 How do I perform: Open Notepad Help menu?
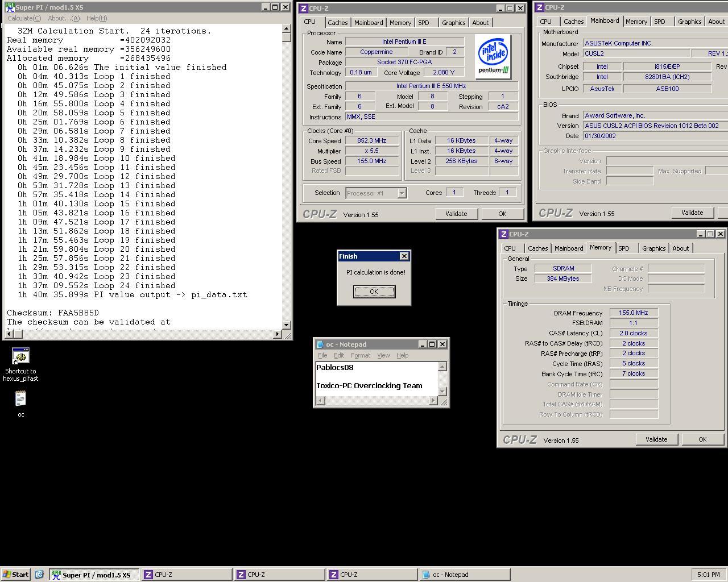[x=402, y=355]
